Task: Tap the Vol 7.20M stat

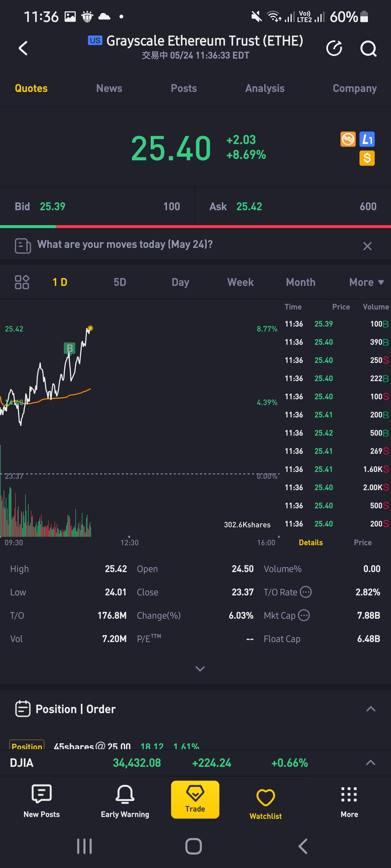Action: [68, 639]
